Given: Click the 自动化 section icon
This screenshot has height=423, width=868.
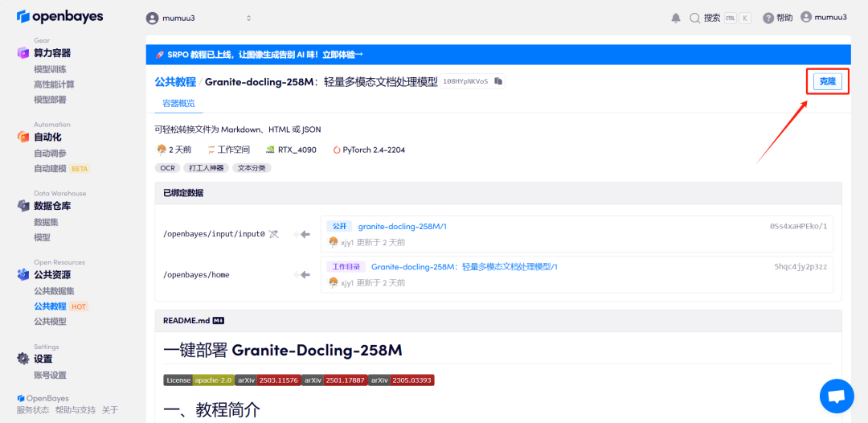Looking at the screenshot, I should 23,137.
